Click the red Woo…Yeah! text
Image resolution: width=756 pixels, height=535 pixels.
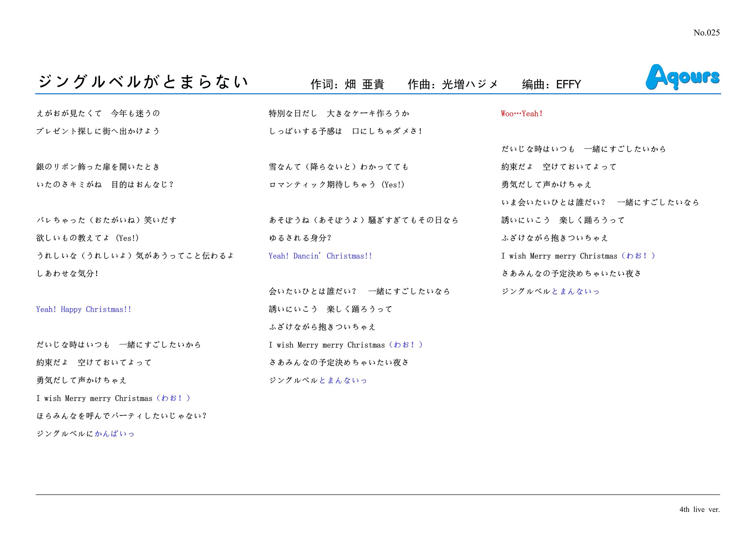click(x=522, y=114)
